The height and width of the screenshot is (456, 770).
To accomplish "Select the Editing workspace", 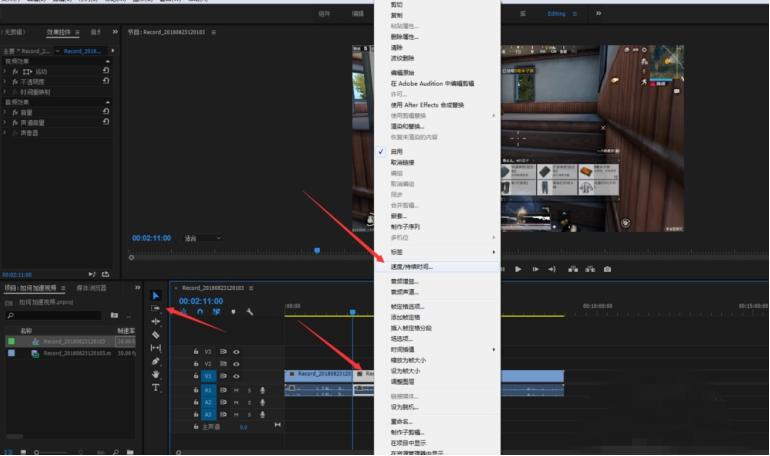I will click(x=556, y=14).
